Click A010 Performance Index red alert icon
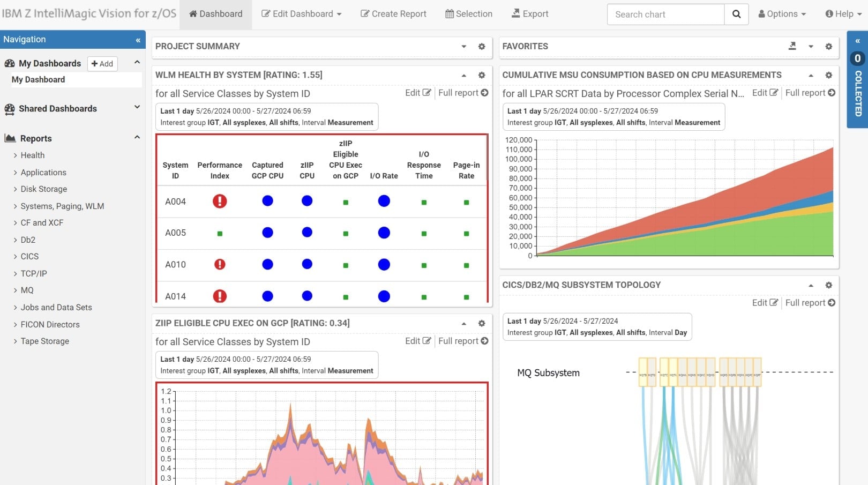 220,264
